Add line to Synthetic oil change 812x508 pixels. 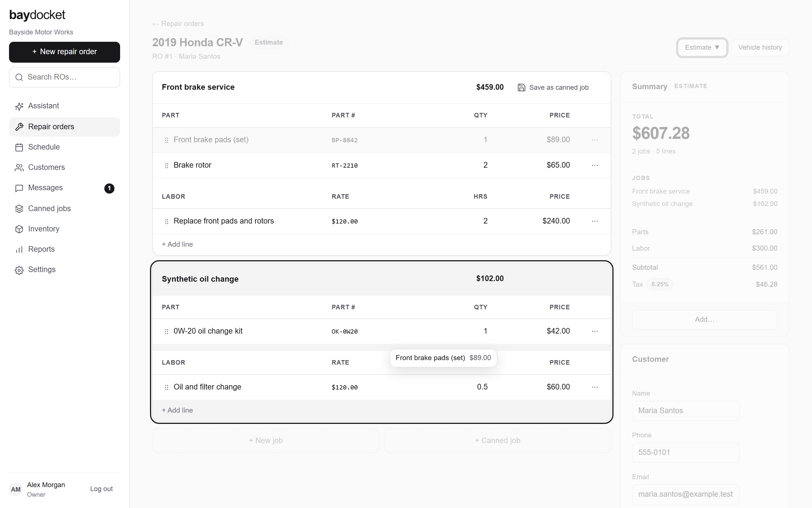click(177, 410)
